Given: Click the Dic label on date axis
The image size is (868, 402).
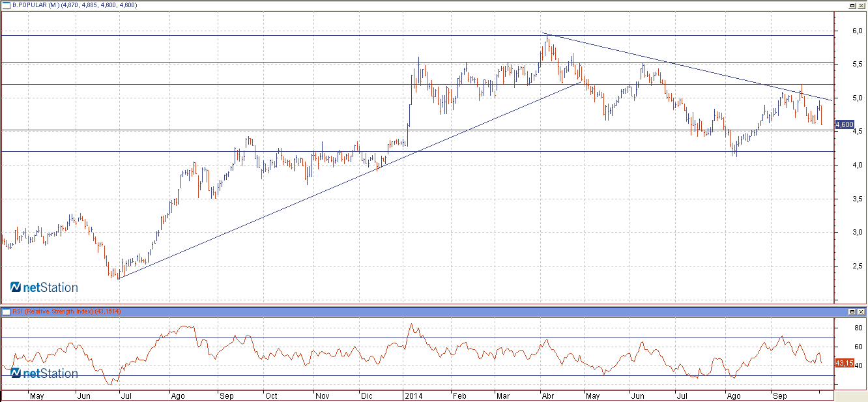Looking at the screenshot, I should (366, 395).
